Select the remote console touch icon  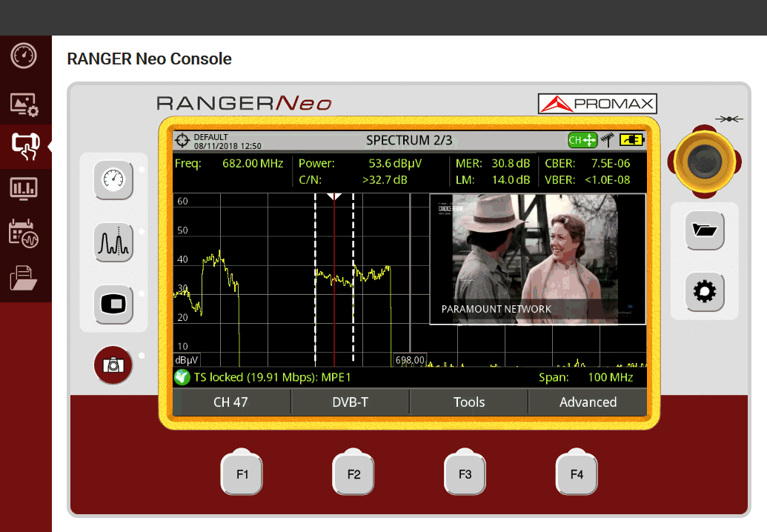[25, 146]
